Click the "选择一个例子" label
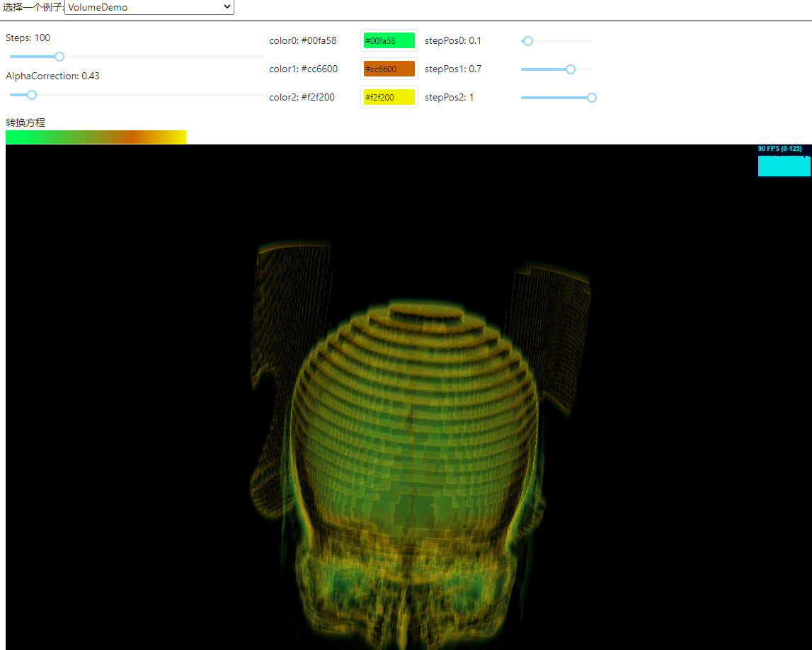Screen dimensions: 812x650 (33, 7)
